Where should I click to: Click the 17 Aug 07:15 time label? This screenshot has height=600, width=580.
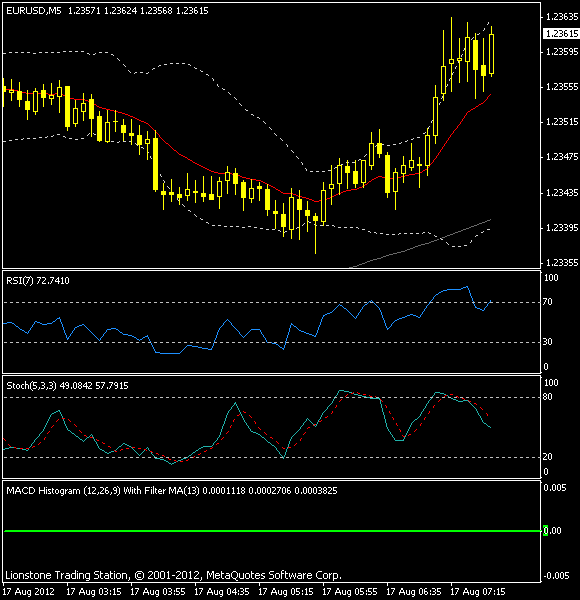[x=478, y=592]
